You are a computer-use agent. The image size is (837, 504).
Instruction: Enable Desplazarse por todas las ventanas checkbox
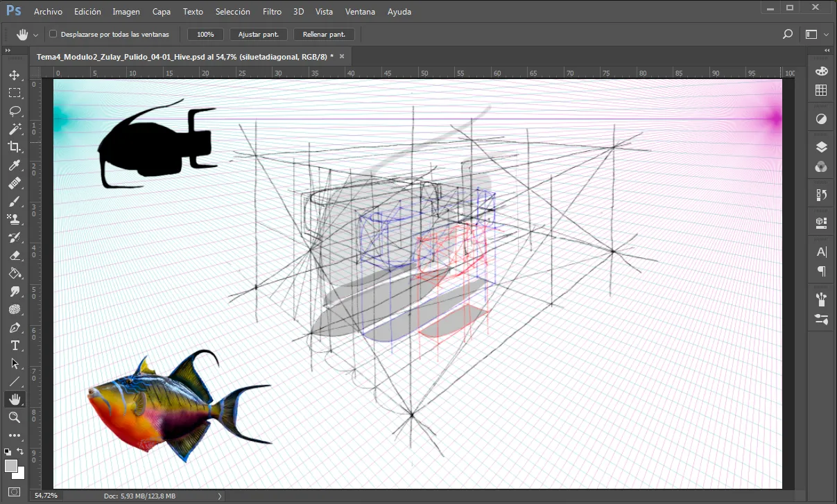53,34
